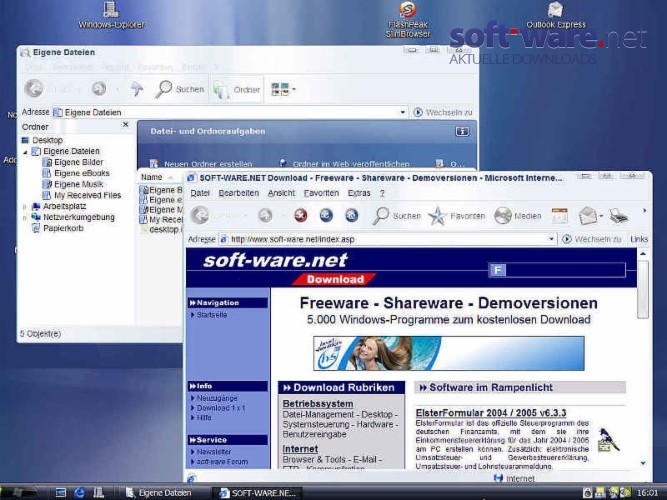Image resolution: width=667 pixels, height=500 pixels.
Task: Open Outlook Express desktop shortcut
Action: coord(556,15)
